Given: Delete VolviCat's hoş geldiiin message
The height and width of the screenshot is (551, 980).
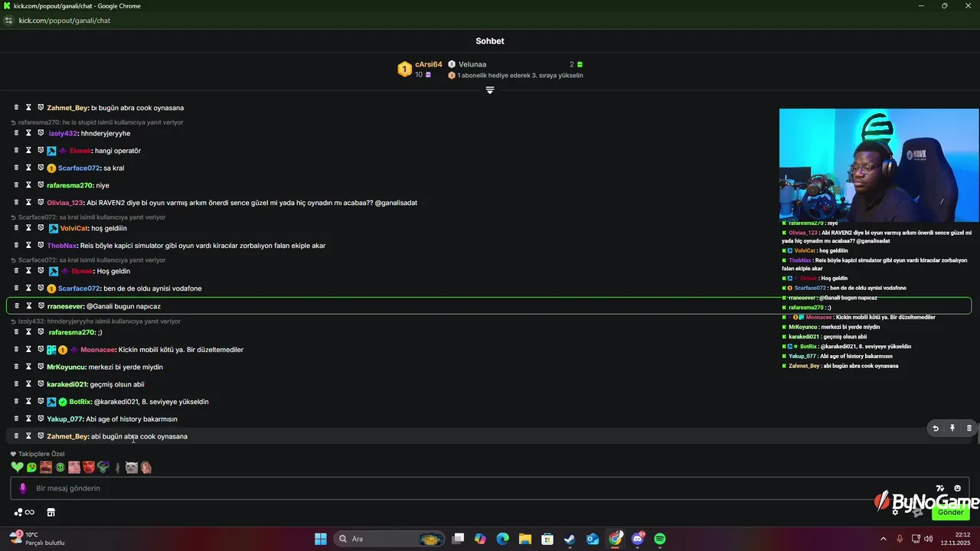Looking at the screenshot, I should click(x=16, y=228).
